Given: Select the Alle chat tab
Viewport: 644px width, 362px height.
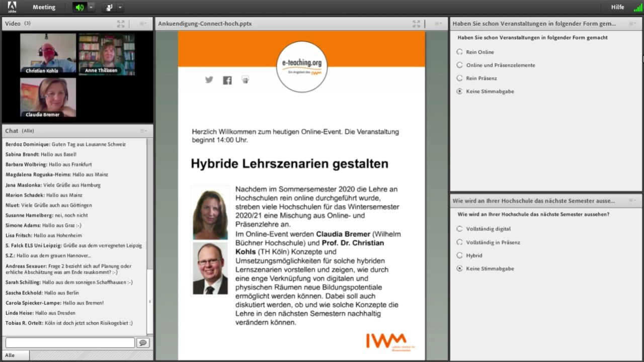Looking at the screenshot, I should pyautogui.click(x=15, y=355).
